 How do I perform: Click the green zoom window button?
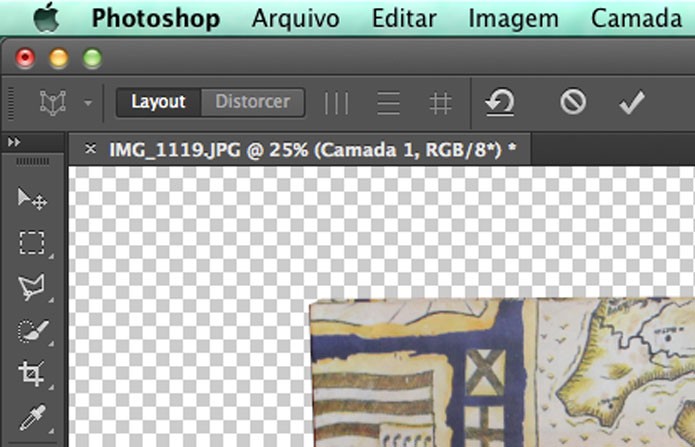93,58
